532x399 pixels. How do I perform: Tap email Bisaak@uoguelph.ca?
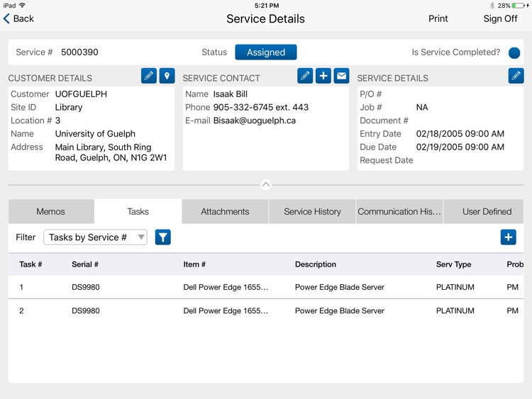click(255, 120)
